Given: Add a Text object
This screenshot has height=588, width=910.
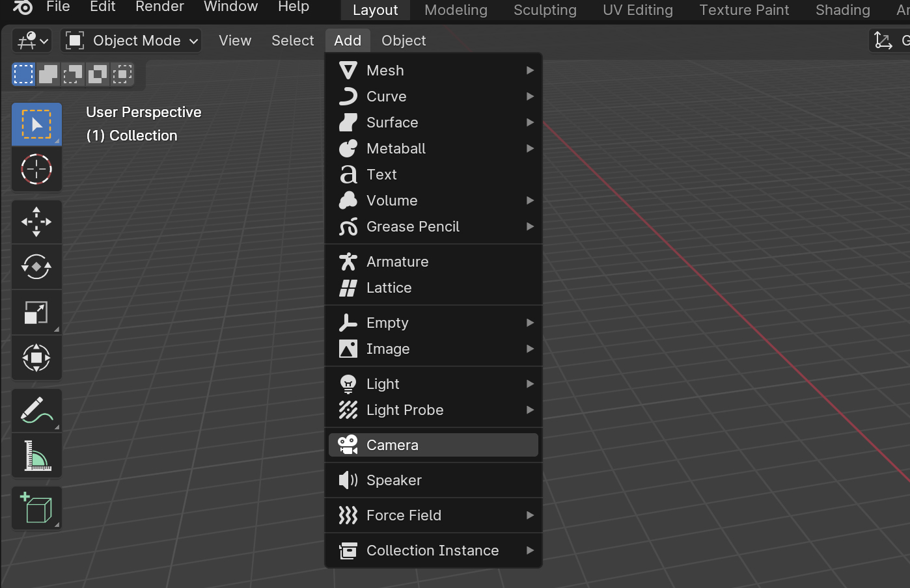Looking at the screenshot, I should [434, 174].
